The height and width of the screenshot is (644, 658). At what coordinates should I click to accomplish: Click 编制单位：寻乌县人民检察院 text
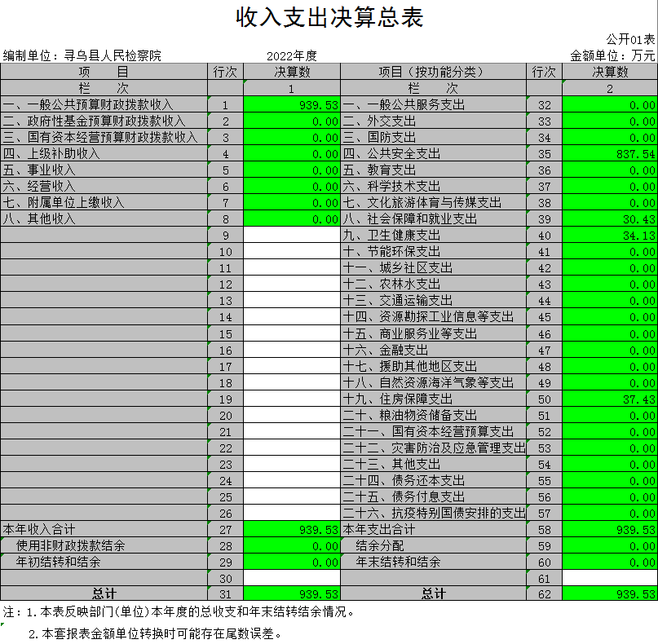82,55
